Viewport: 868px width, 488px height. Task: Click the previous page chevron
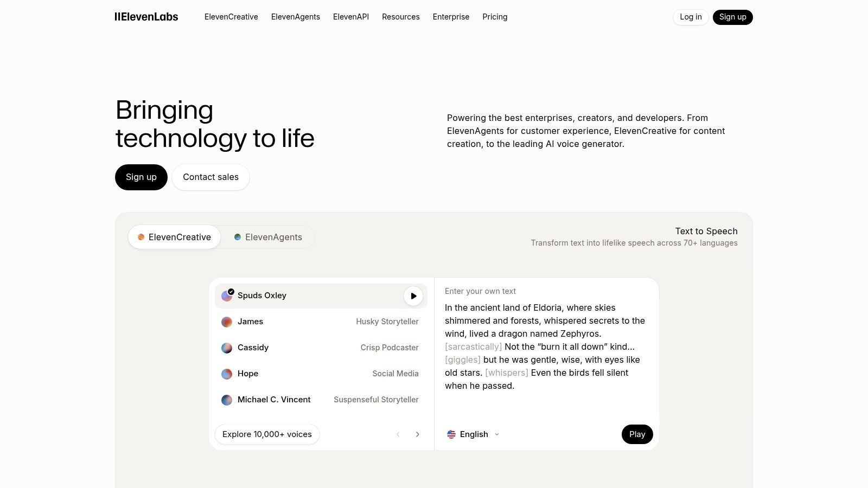point(398,434)
